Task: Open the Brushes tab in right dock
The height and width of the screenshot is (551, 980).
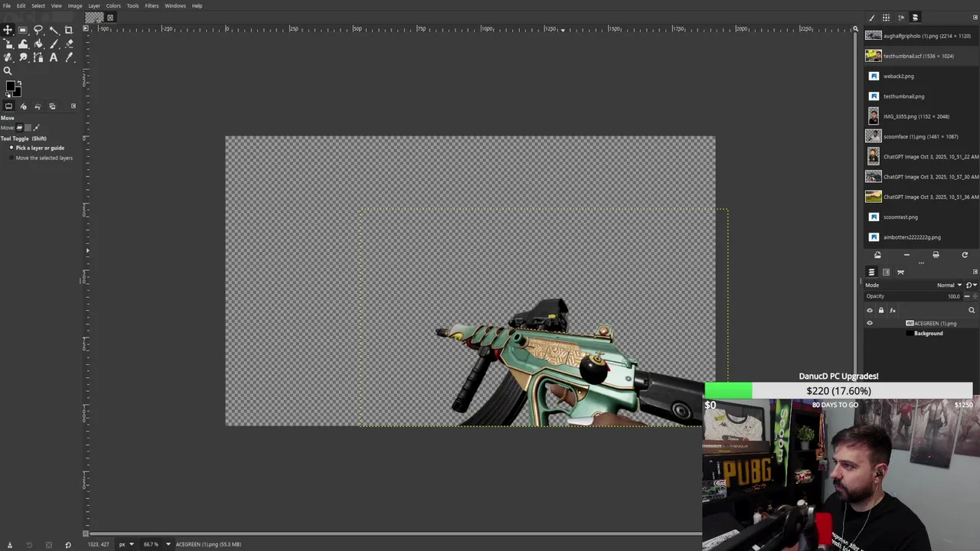Action: pos(871,18)
